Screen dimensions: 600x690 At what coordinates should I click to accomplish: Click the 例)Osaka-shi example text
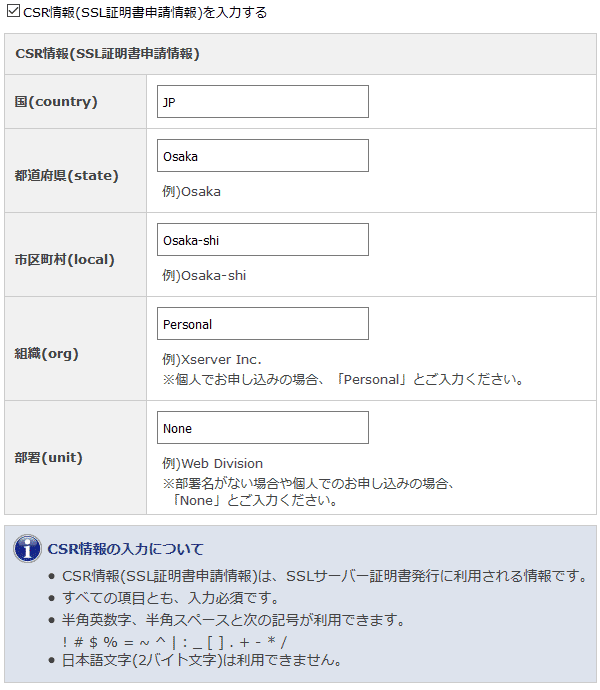[x=204, y=276]
